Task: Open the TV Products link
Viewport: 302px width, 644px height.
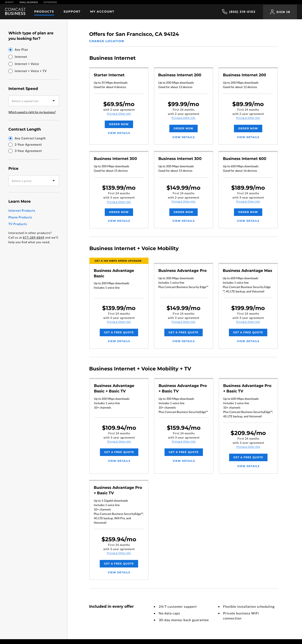Action: tap(17, 224)
